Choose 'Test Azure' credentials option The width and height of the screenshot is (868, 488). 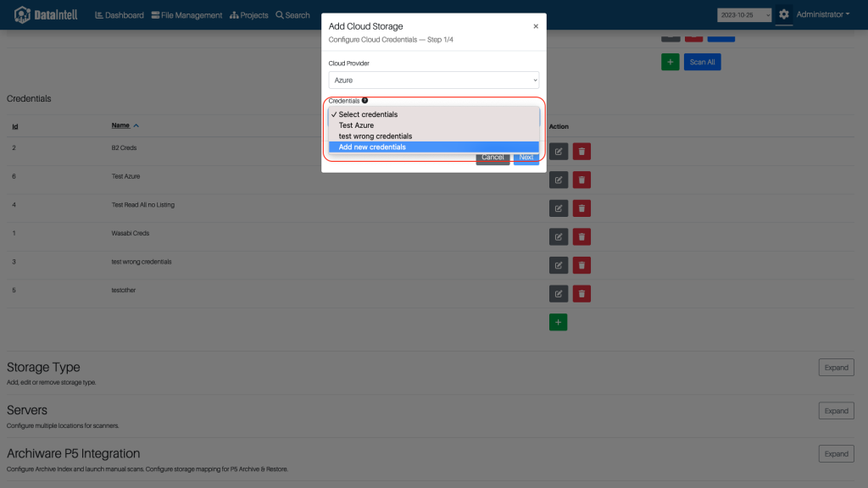pyautogui.click(x=433, y=125)
